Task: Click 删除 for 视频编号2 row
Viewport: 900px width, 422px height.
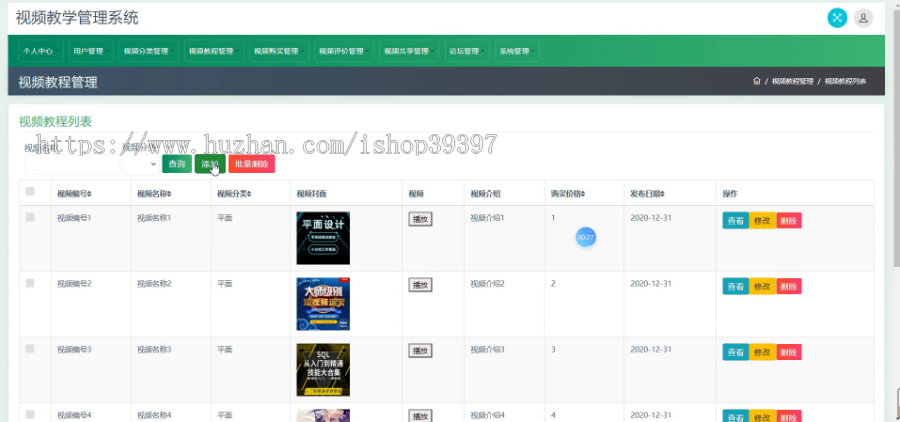Action: pyautogui.click(x=789, y=286)
